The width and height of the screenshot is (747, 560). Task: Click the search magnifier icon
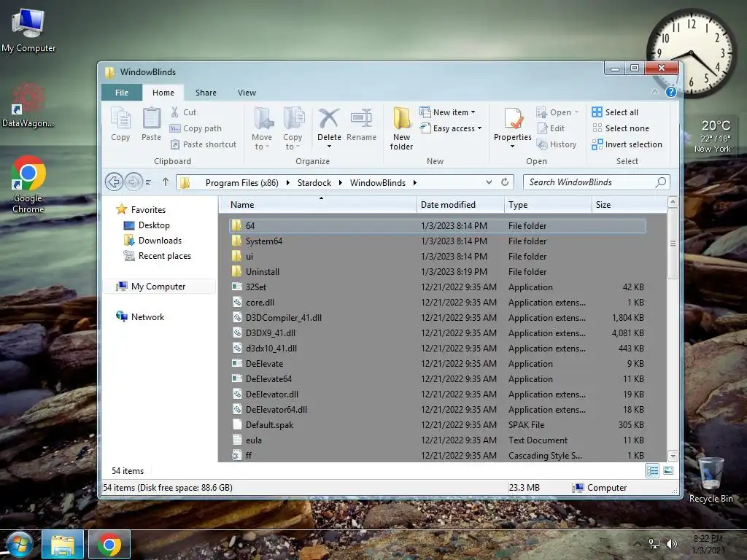661,182
